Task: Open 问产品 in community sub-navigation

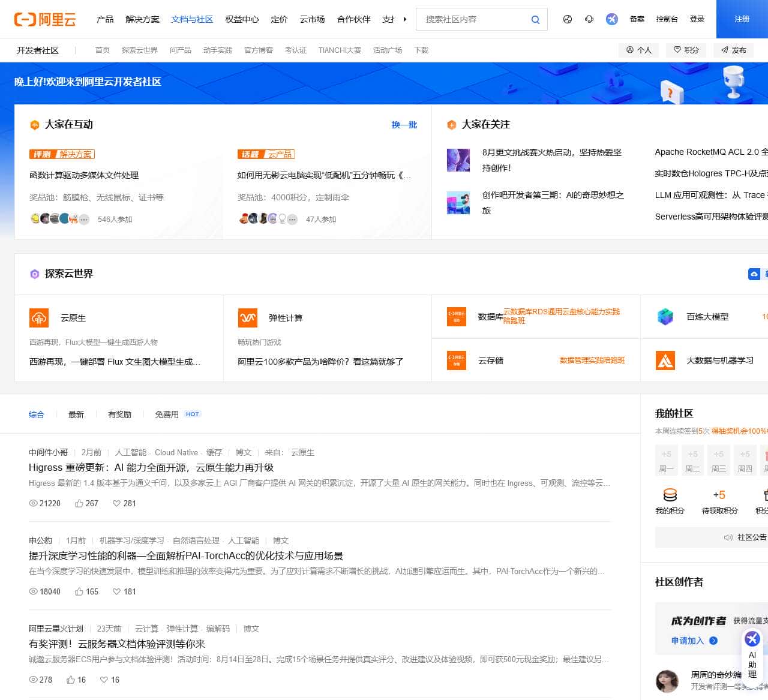Action: (x=181, y=50)
